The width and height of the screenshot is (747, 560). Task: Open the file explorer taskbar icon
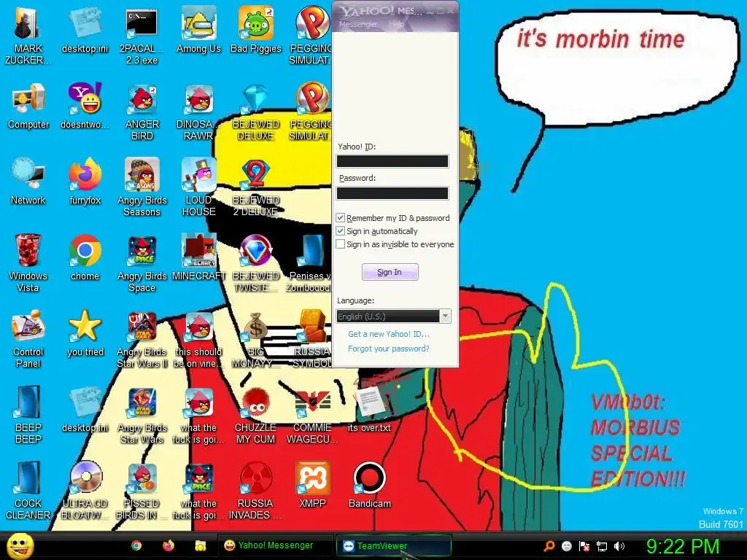(201, 545)
